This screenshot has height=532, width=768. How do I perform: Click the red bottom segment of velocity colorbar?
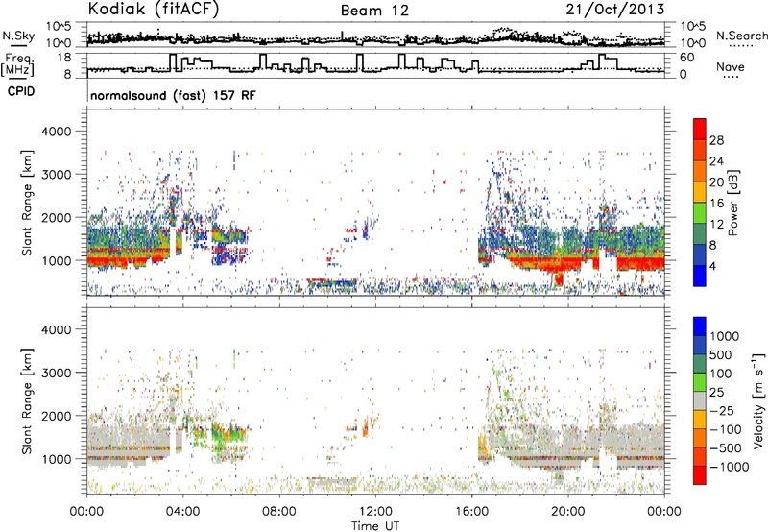point(700,475)
